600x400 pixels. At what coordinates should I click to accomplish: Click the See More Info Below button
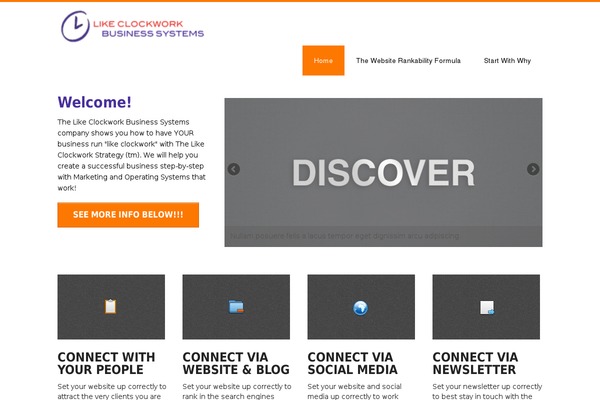(128, 215)
